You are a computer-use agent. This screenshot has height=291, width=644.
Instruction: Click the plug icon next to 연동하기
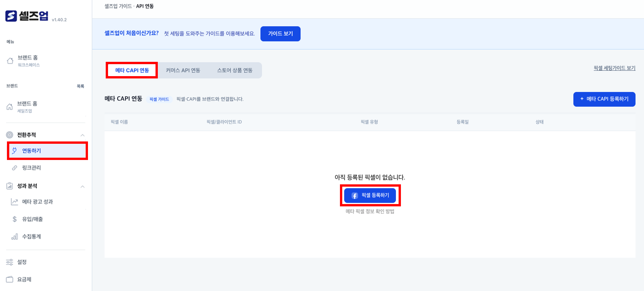[x=14, y=151]
